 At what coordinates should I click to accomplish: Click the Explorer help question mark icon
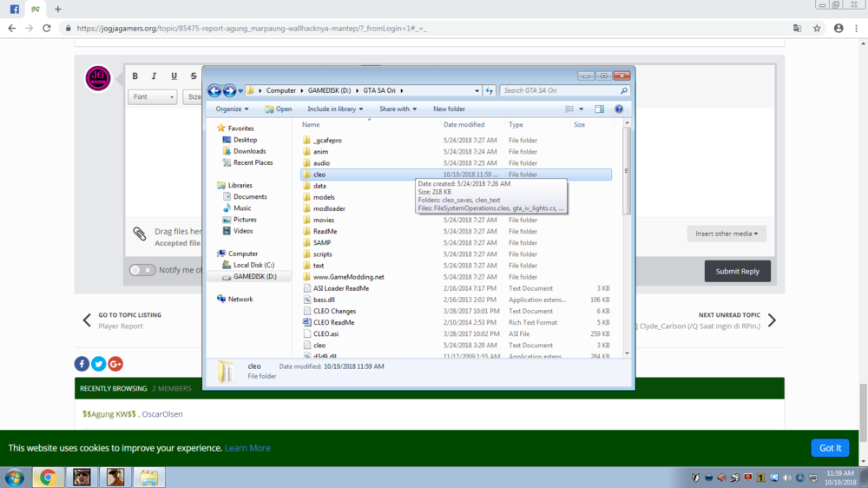[619, 109]
